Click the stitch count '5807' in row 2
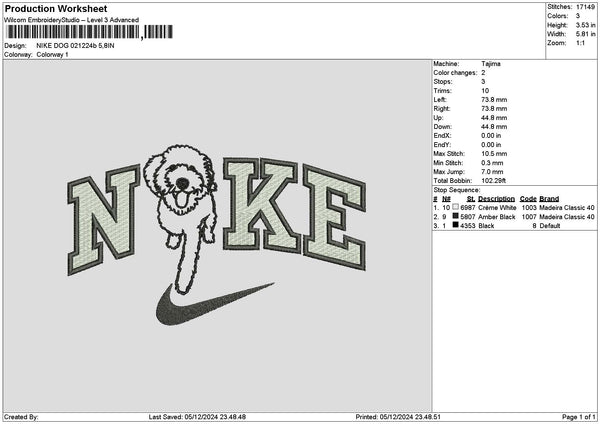 point(468,217)
